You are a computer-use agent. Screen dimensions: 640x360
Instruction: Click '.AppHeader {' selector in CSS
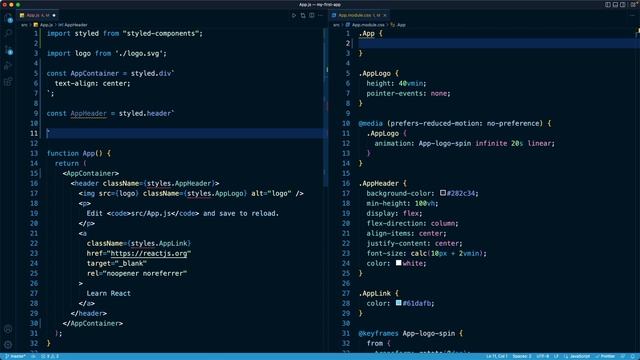click(x=382, y=183)
